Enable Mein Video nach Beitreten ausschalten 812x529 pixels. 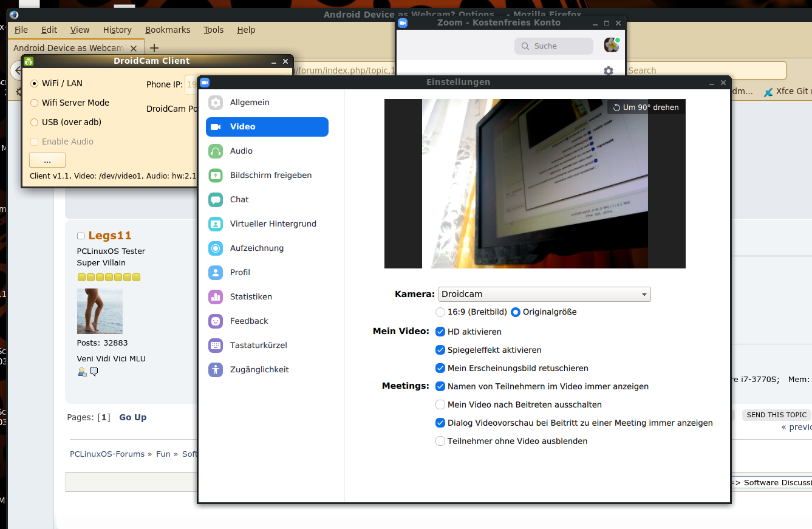point(440,404)
